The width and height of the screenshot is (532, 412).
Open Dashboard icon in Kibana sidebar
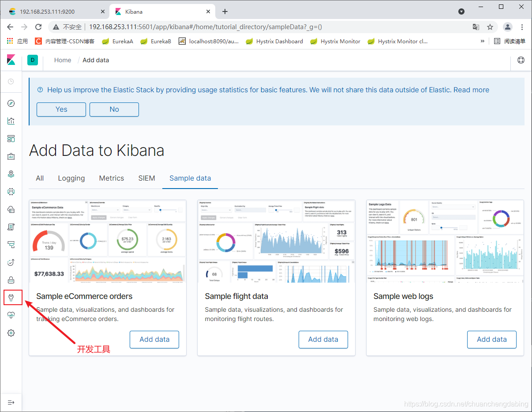[11, 139]
